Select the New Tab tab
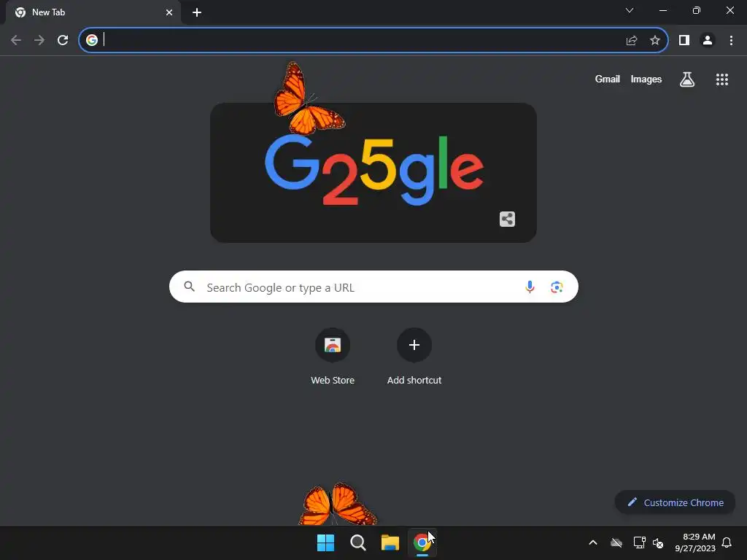 tap(93, 12)
